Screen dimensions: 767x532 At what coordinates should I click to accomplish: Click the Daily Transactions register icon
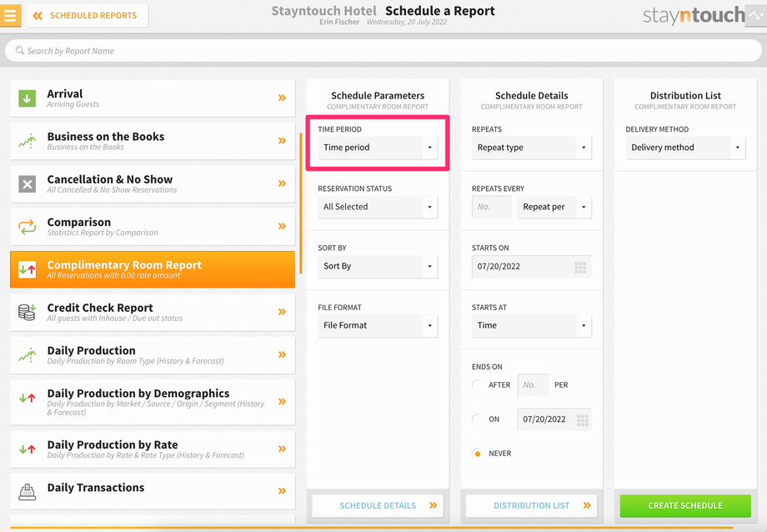click(x=27, y=491)
